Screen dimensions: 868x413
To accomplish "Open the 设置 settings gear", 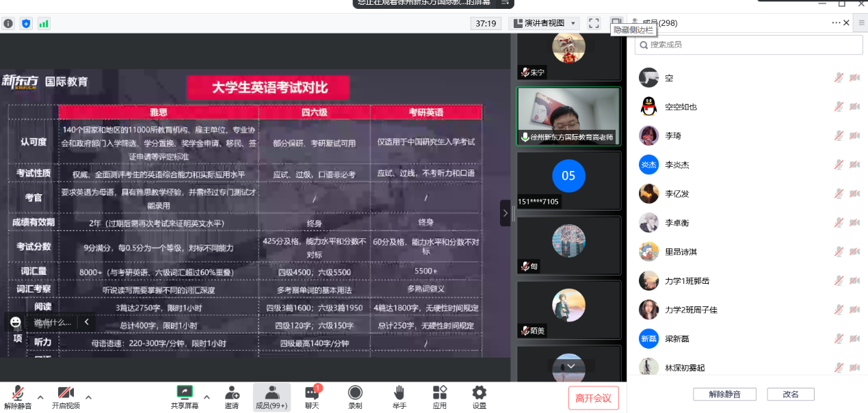I will click(x=479, y=397).
